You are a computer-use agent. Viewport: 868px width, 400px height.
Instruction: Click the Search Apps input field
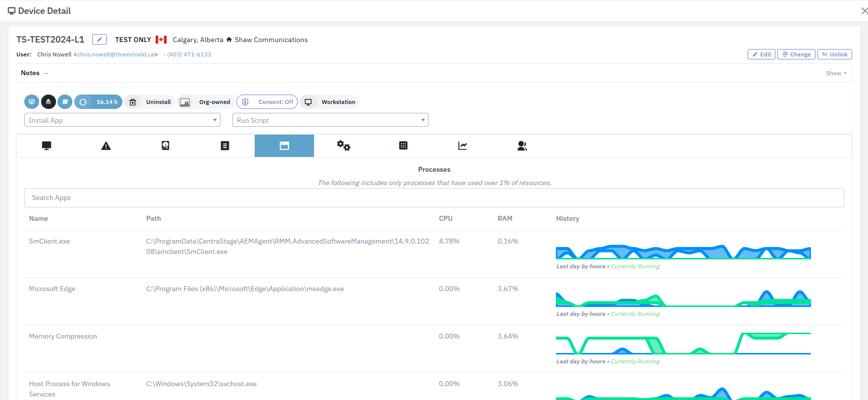click(434, 198)
